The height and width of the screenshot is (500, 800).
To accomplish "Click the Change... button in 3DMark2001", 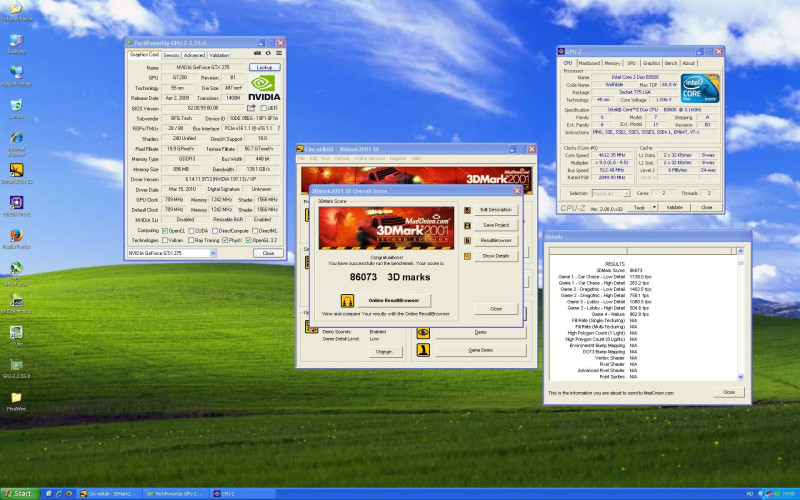I will click(385, 352).
